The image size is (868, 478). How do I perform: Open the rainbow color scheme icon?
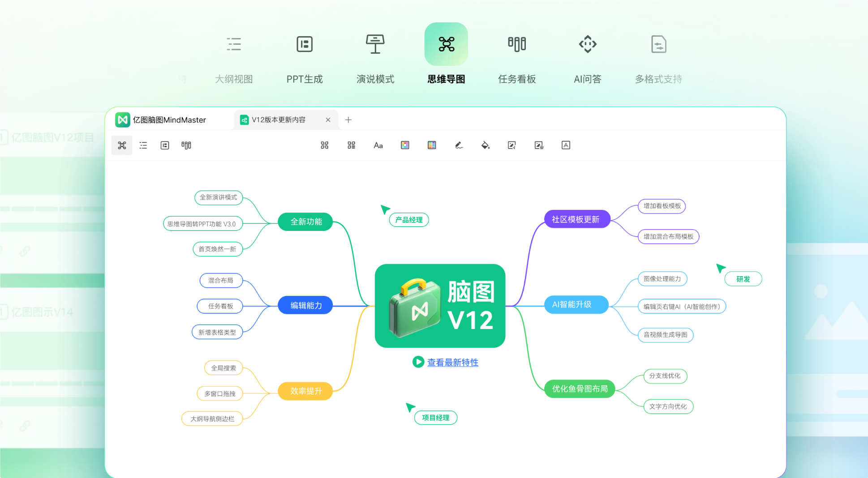[x=432, y=145]
